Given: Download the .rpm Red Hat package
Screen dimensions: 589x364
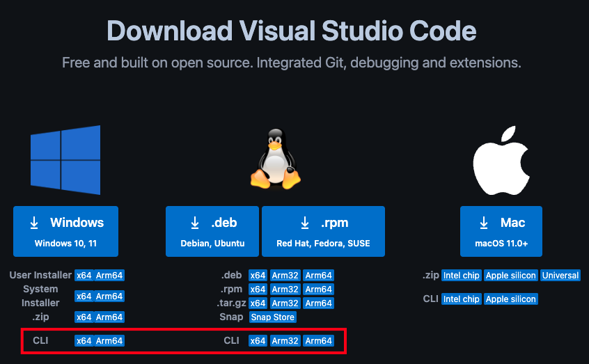Looking at the screenshot, I should 323,231.
